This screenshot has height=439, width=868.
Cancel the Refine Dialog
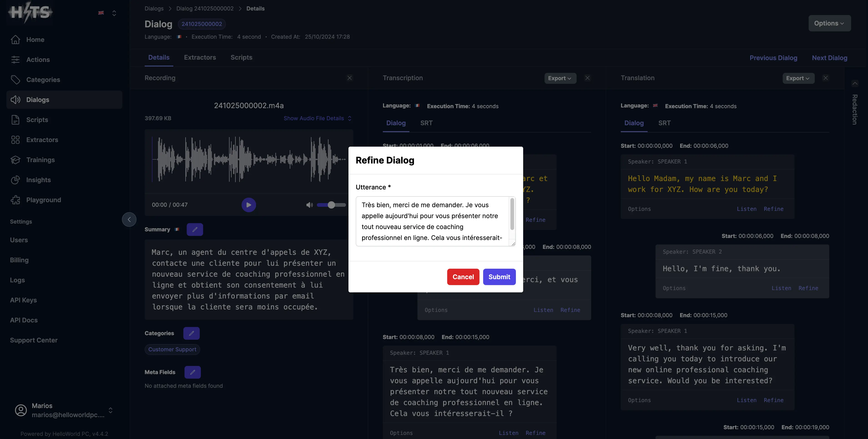(x=463, y=277)
